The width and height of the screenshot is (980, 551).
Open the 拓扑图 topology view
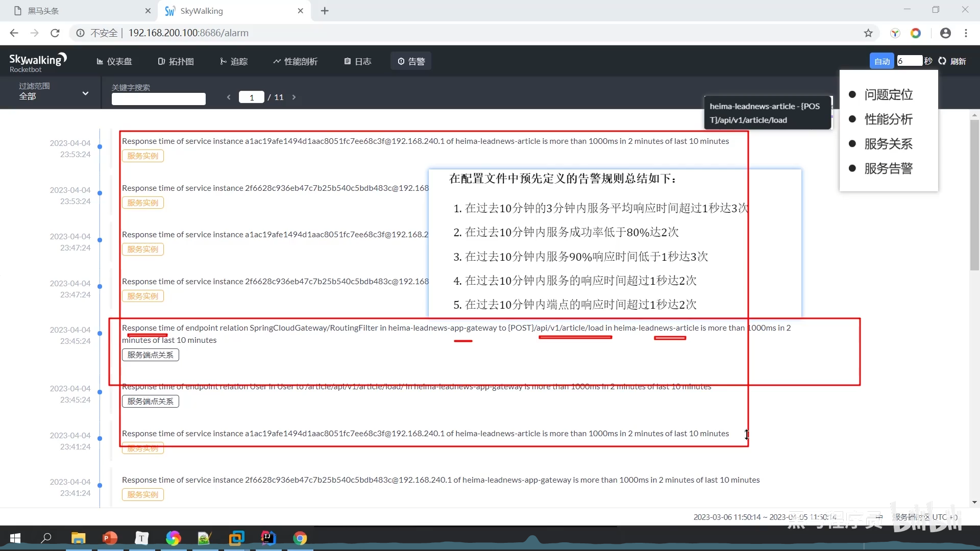176,61
